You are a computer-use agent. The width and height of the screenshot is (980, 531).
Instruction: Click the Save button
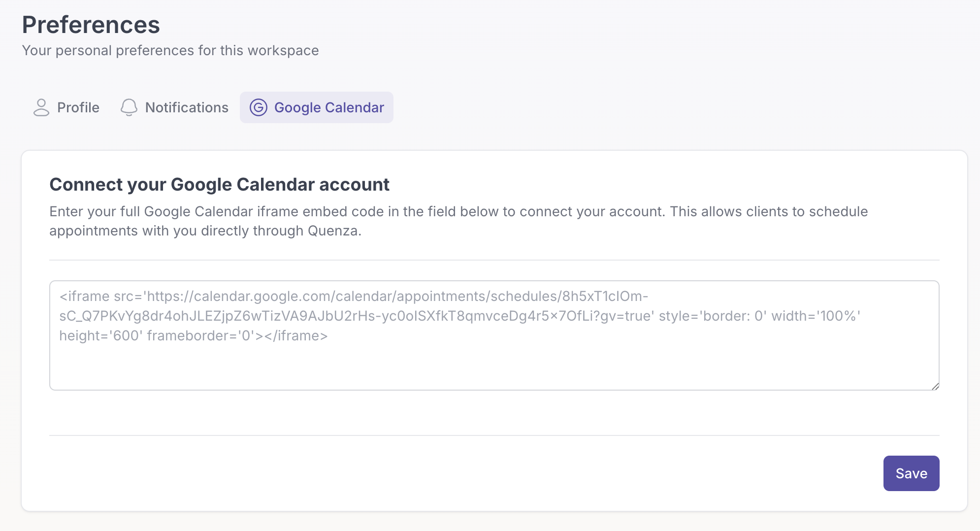911,473
